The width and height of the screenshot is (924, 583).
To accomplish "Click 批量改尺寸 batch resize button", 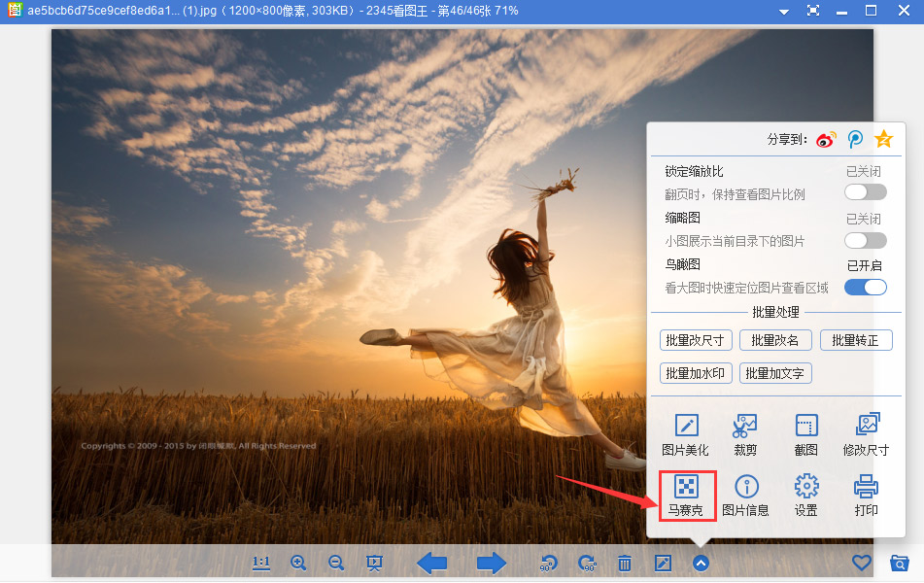I will coord(695,340).
